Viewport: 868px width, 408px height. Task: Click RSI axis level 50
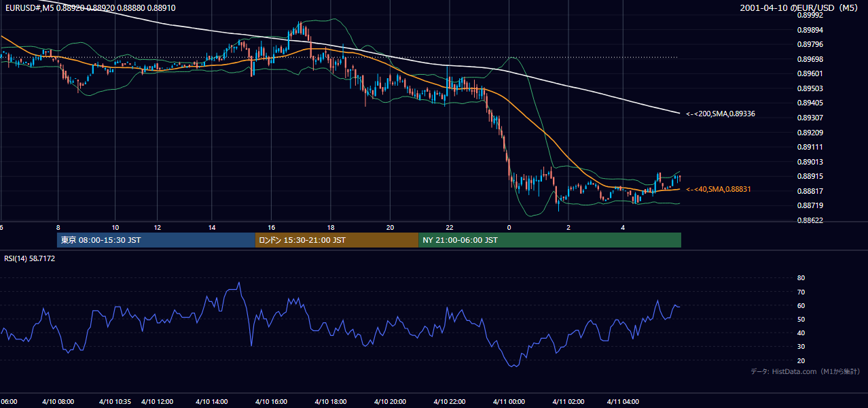[801, 319]
